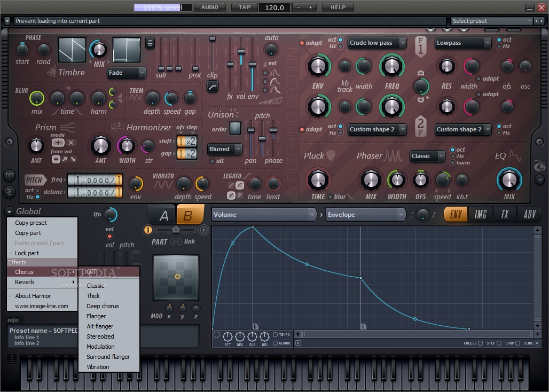549x392 pixels.
Task: Click the Timbre mix knob
Action: 99,50
